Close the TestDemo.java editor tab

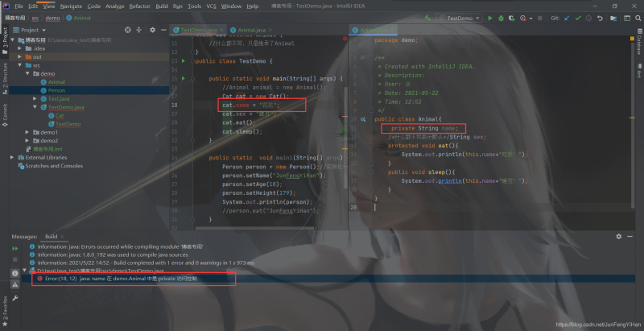click(x=222, y=30)
